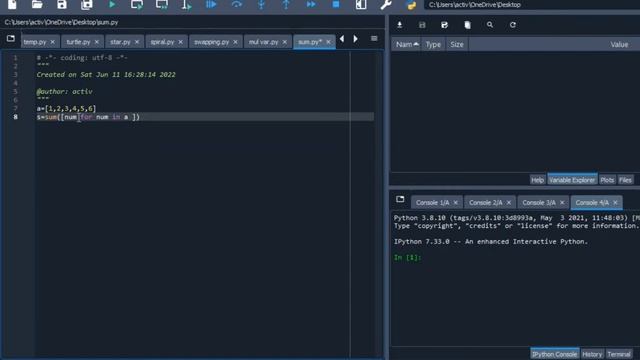Sort variables by the Size column
Image resolution: width=640 pixels, height=360 pixels.
[x=457, y=44]
